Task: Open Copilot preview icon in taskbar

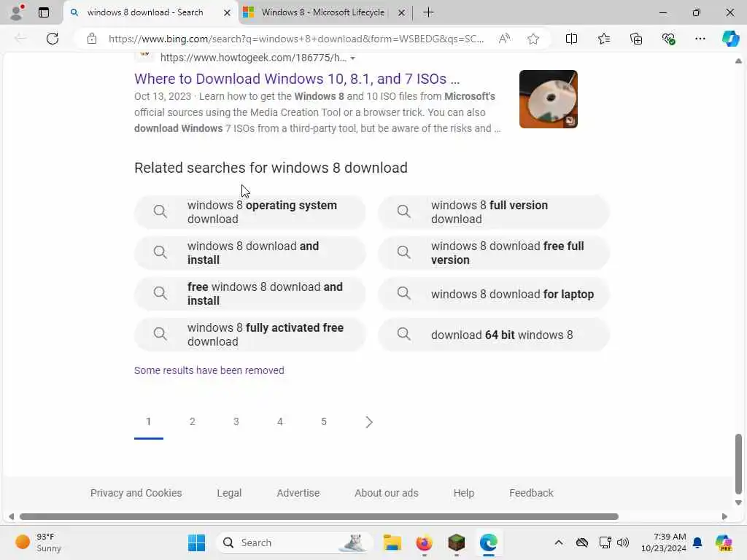Action: pyautogui.click(x=724, y=542)
